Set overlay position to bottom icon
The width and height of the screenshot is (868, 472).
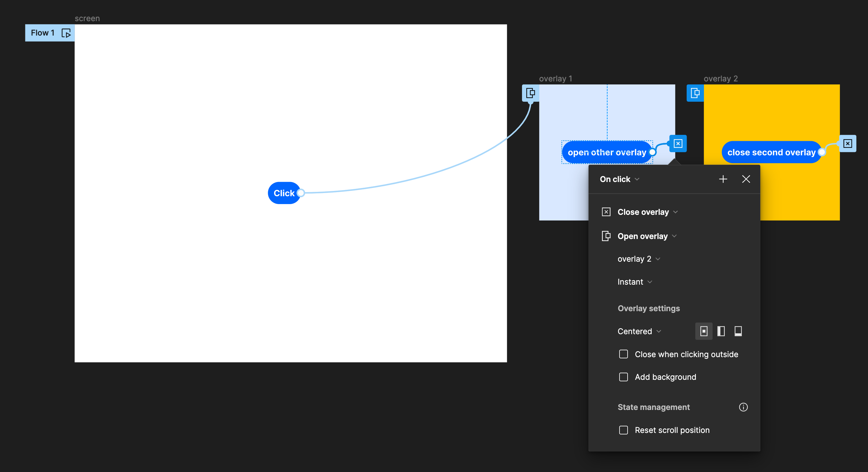click(738, 331)
